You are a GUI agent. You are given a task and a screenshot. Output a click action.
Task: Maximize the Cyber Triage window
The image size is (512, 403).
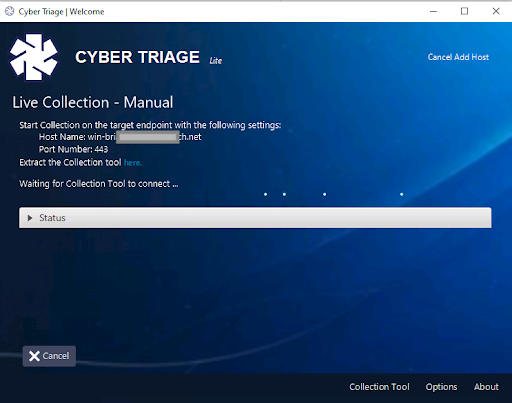[464, 11]
